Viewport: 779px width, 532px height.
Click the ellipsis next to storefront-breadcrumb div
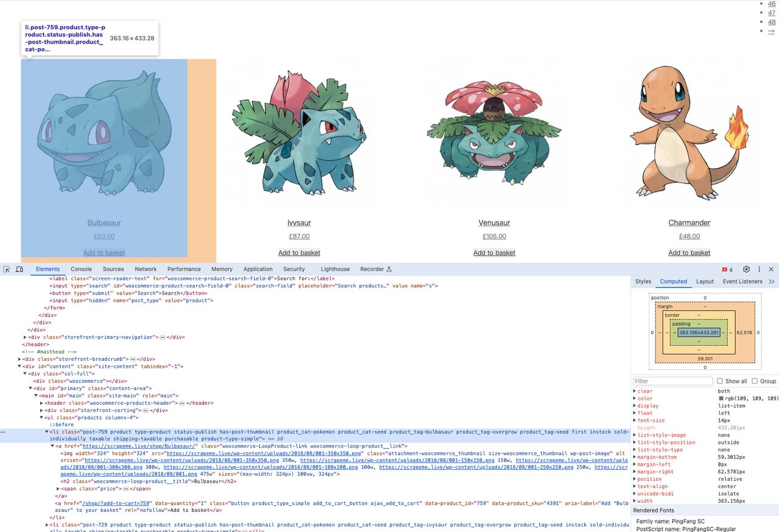click(133, 359)
